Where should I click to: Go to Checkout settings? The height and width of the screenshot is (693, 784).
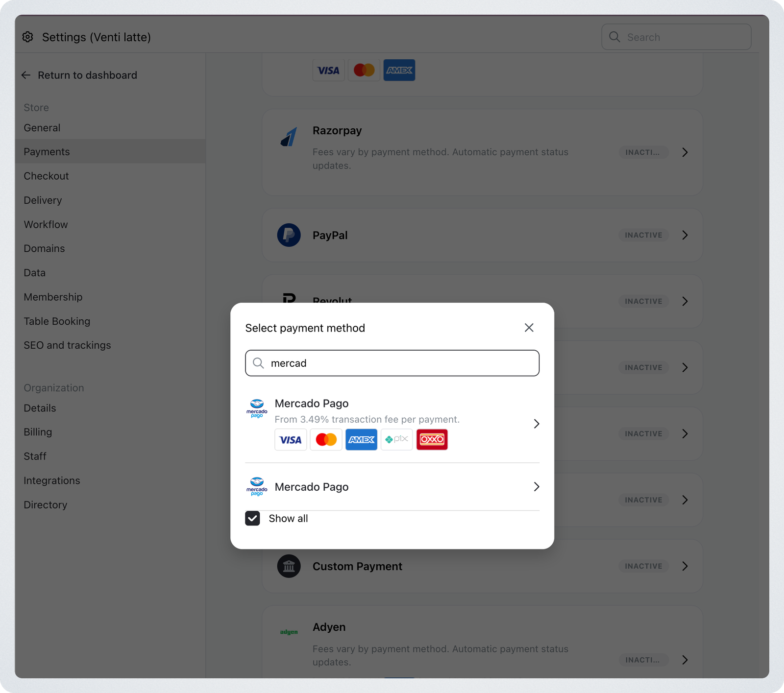[x=46, y=176]
